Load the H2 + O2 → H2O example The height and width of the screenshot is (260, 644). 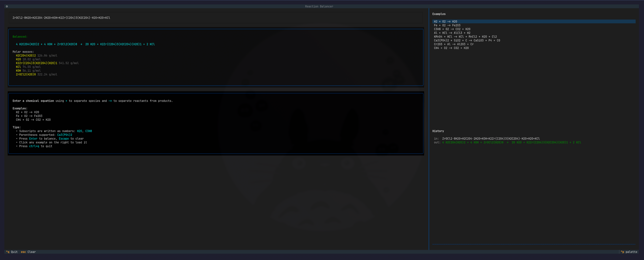445,22
